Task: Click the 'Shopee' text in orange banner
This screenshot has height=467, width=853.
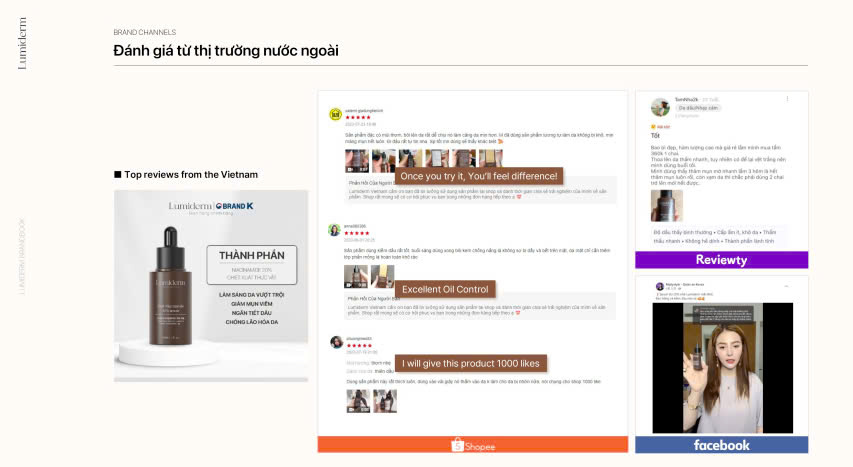Action: point(480,447)
